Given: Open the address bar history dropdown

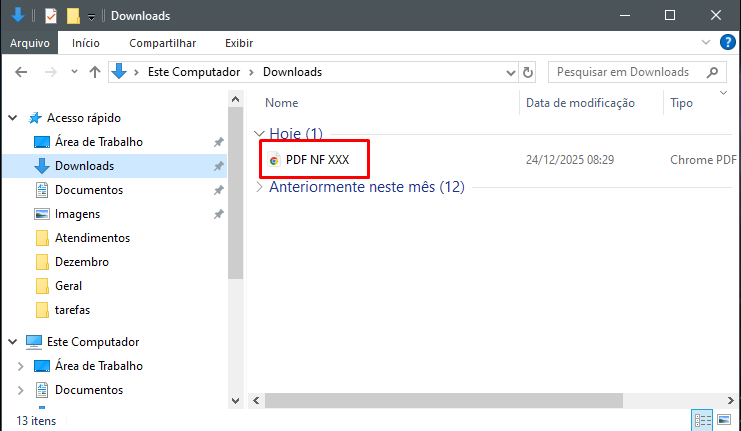Looking at the screenshot, I should tap(509, 72).
